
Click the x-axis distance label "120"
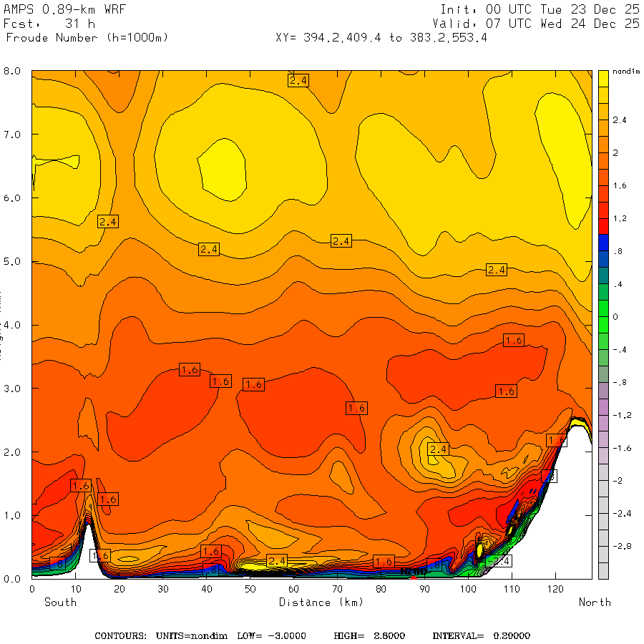555,589
